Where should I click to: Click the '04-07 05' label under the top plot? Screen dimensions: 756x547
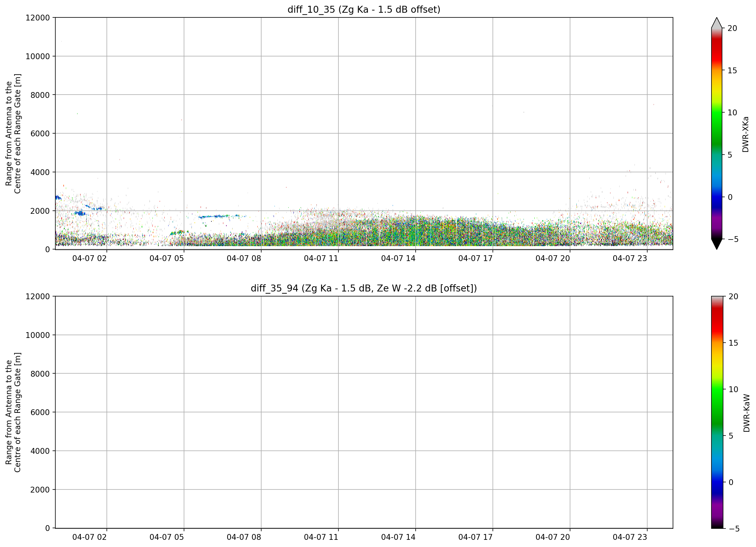pos(167,259)
